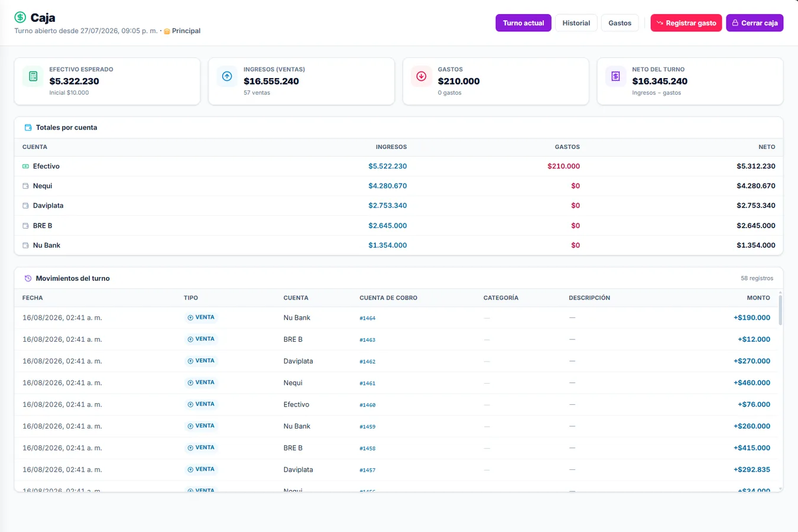Screen dimensions: 798x532
Task: Click the 58 registros count label
Action: 757,278
